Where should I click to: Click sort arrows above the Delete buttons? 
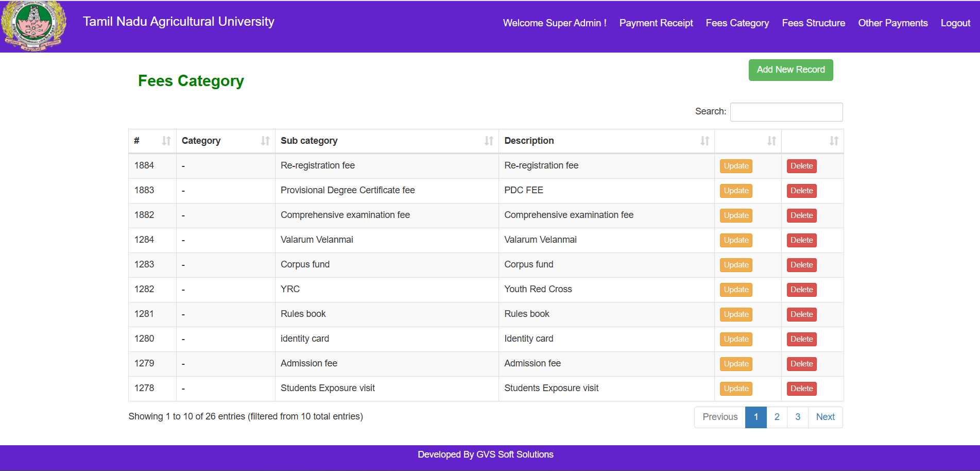833,141
